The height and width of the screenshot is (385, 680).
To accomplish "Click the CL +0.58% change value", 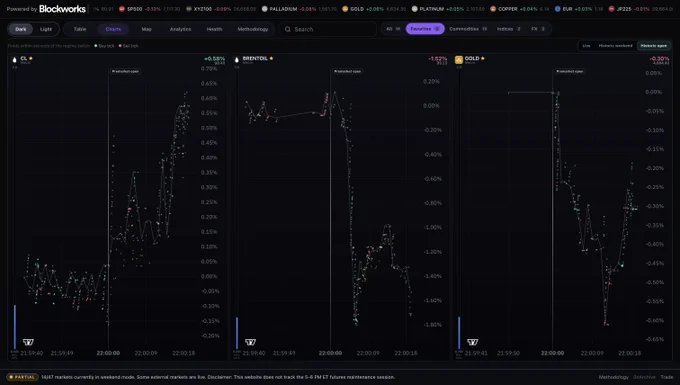I will pyautogui.click(x=215, y=59).
